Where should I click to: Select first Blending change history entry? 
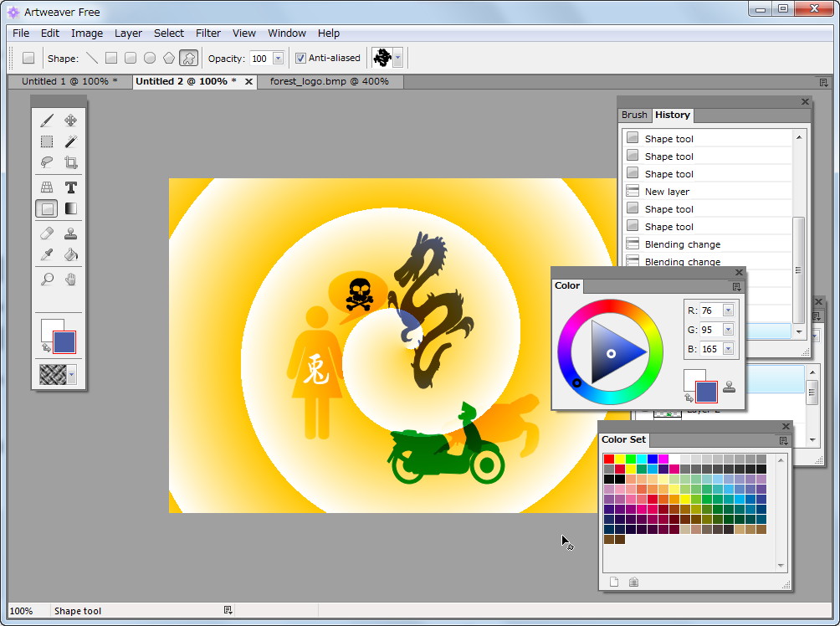click(708, 244)
